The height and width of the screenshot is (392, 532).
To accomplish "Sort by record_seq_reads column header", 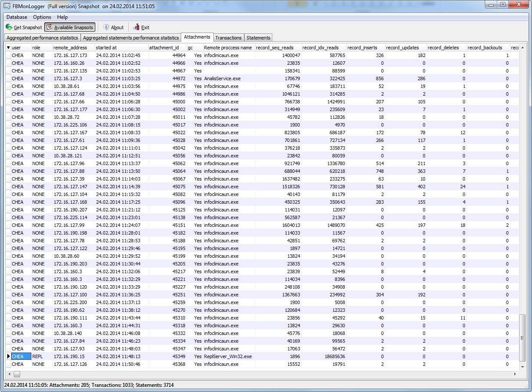I will click(x=278, y=48).
